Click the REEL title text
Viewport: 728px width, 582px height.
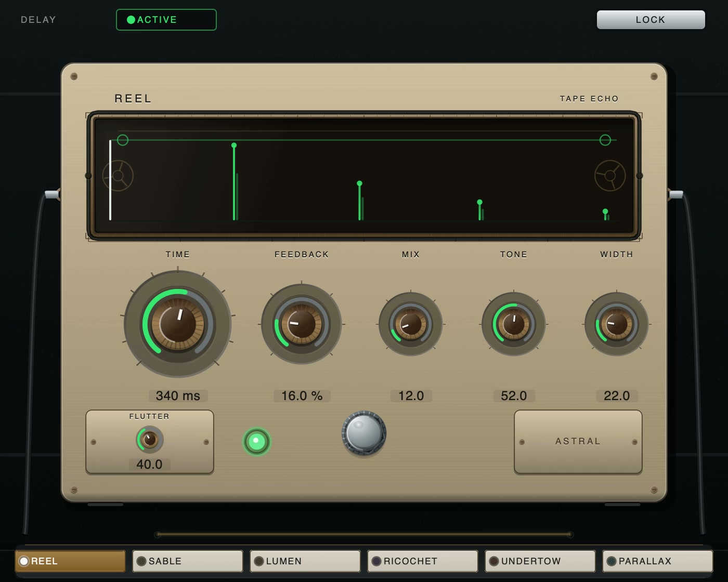click(133, 99)
